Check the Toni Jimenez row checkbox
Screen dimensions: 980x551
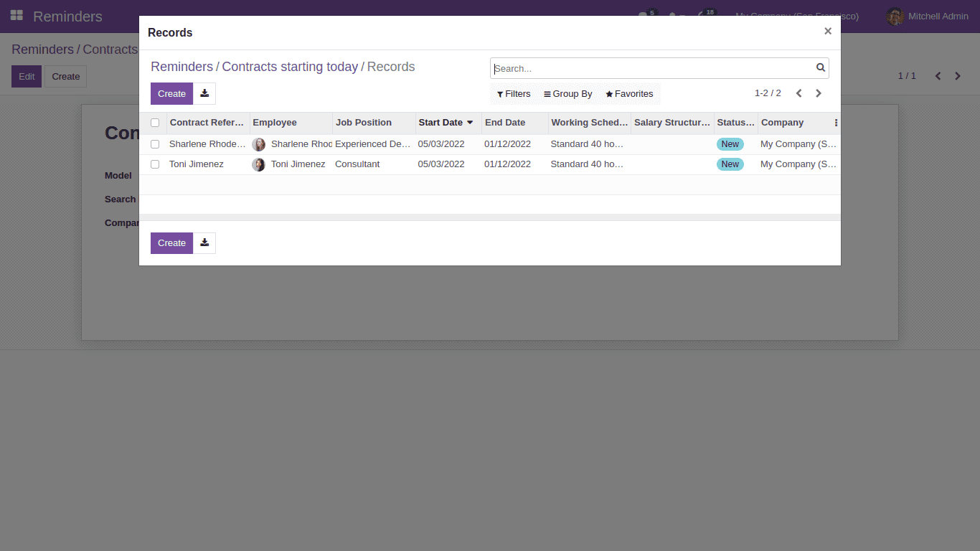point(154,164)
